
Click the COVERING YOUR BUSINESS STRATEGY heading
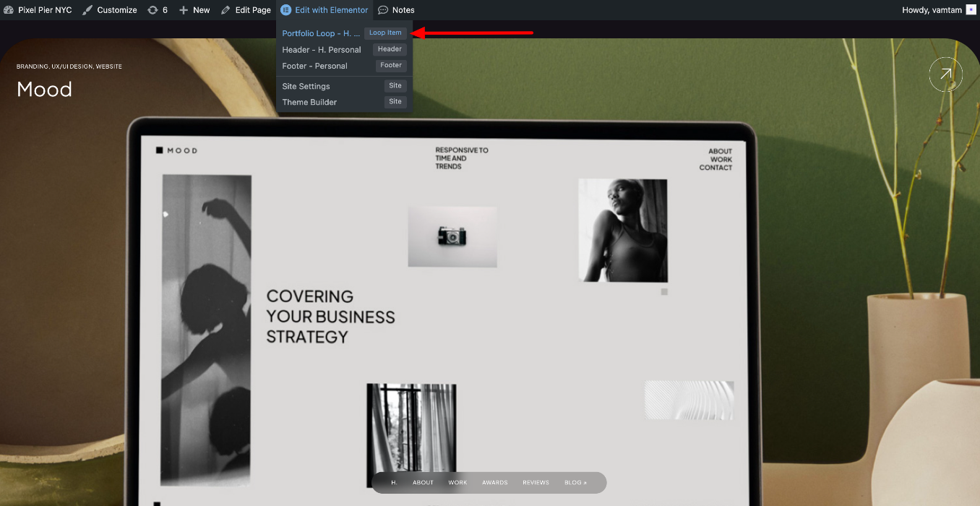tap(330, 317)
